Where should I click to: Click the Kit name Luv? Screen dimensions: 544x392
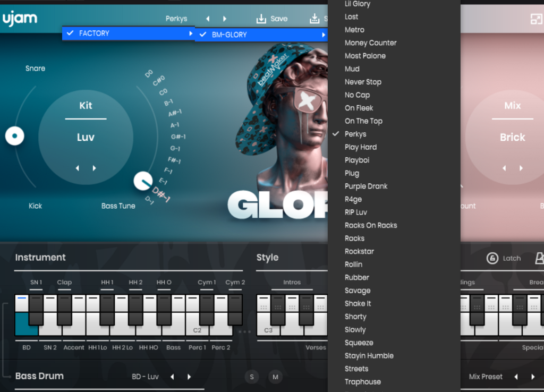click(x=86, y=137)
